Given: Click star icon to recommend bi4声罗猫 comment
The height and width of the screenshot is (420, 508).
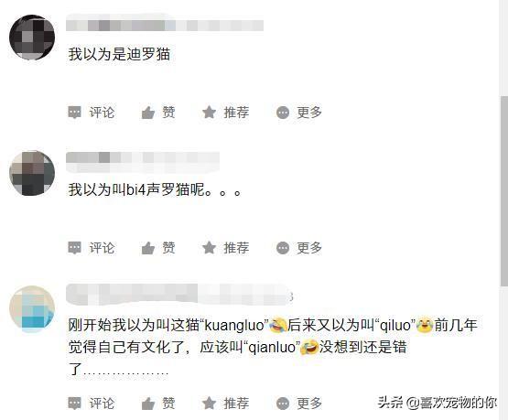Looking at the screenshot, I should coord(209,248).
